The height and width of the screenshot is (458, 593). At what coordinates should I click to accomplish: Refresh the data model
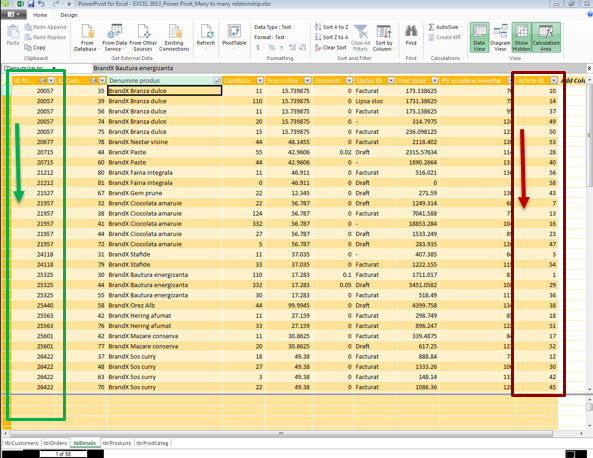click(206, 36)
